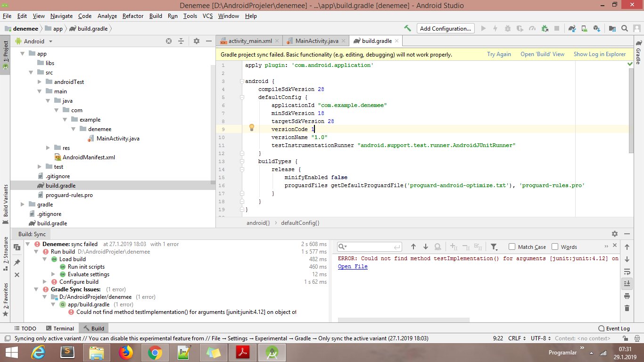Click the Debug bug icon in toolbar

coord(508,28)
